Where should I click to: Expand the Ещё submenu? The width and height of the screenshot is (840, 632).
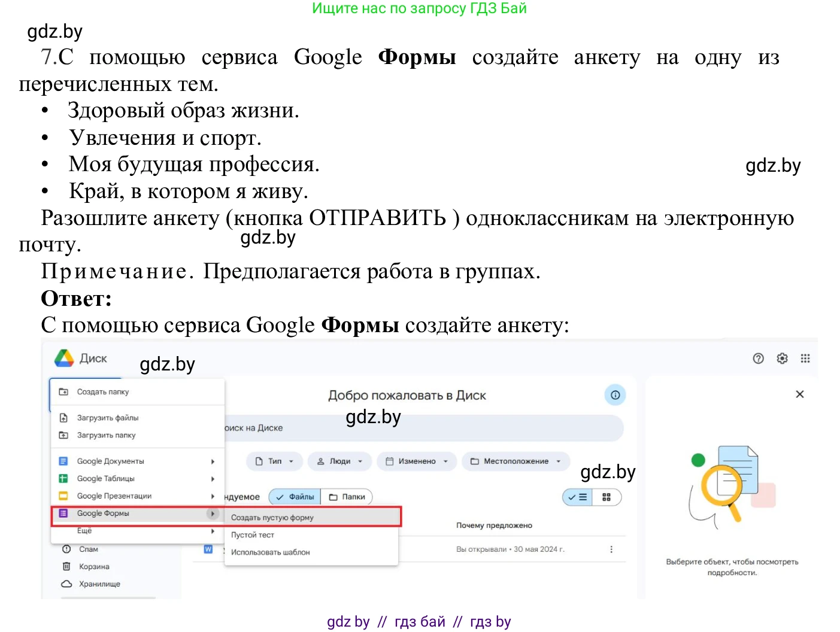[84, 530]
